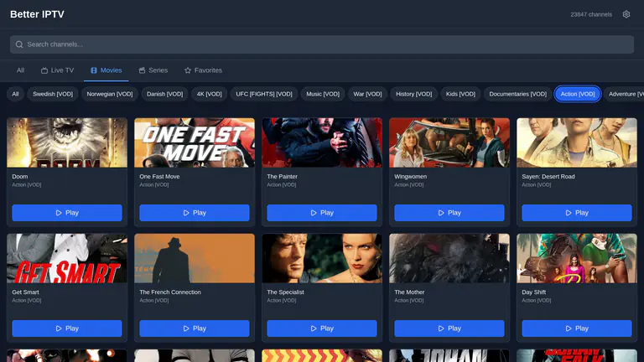Play Get Smart
This screenshot has width=644, height=362.
click(67, 328)
